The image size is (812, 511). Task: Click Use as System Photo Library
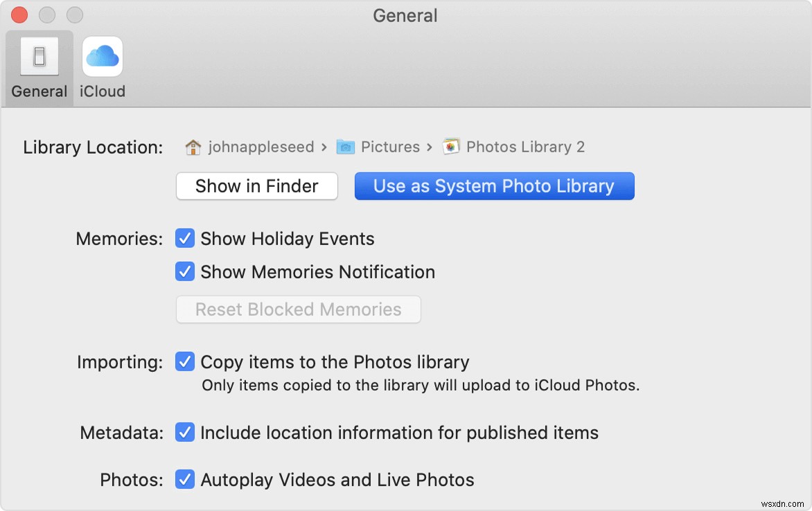494,186
